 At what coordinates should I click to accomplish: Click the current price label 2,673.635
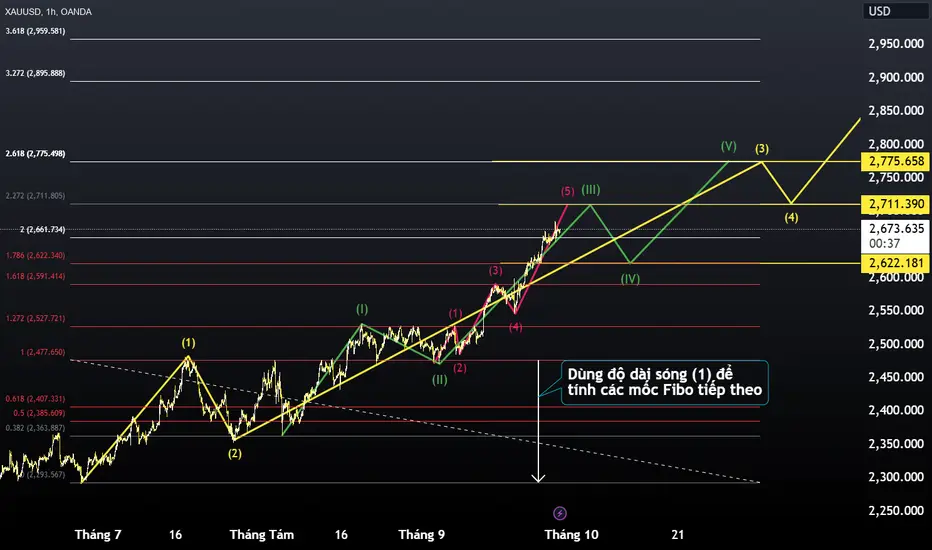[895, 229]
